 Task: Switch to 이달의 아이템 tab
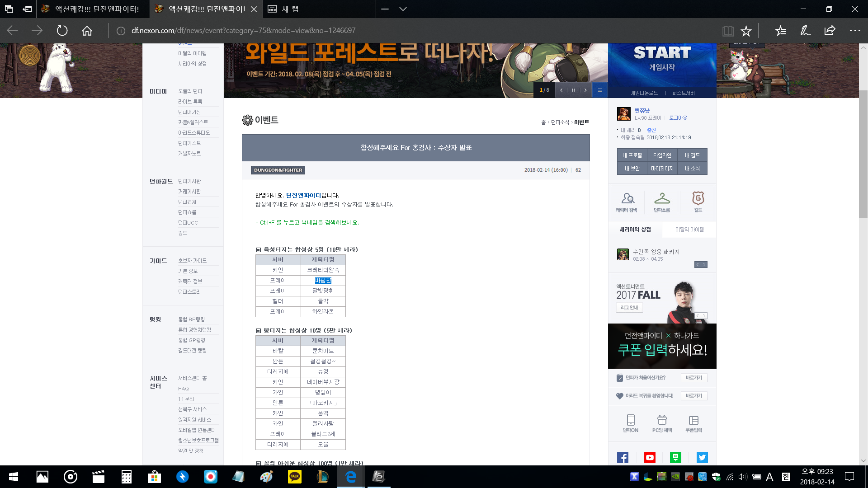(689, 230)
